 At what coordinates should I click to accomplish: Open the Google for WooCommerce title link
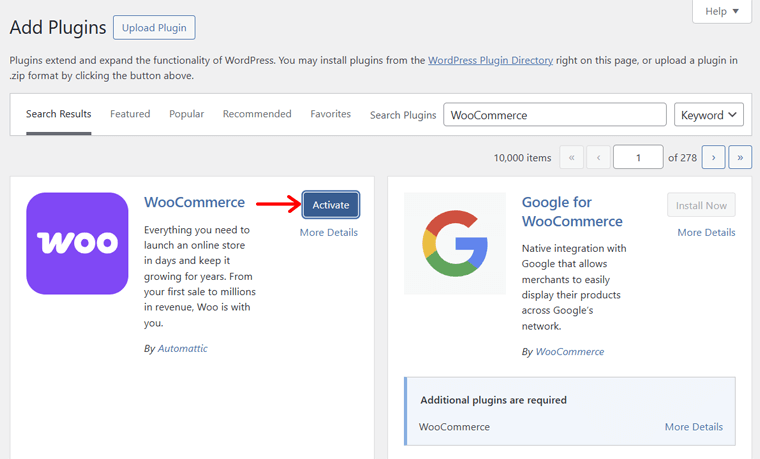[x=572, y=211]
